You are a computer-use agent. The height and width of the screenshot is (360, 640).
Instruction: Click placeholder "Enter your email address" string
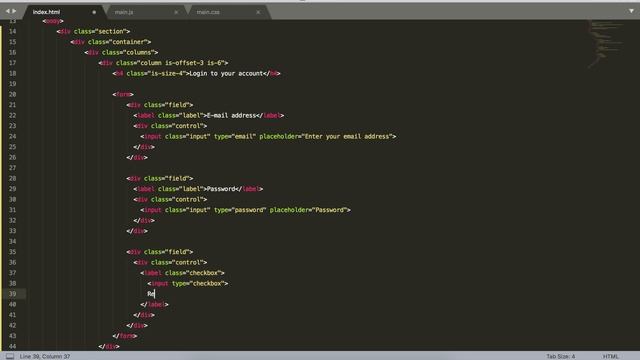pyautogui.click(x=349, y=136)
